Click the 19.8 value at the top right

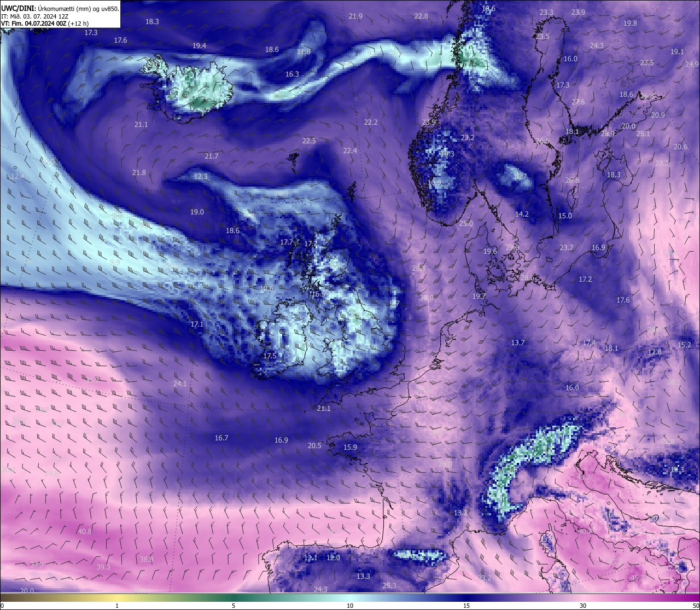[630, 24]
